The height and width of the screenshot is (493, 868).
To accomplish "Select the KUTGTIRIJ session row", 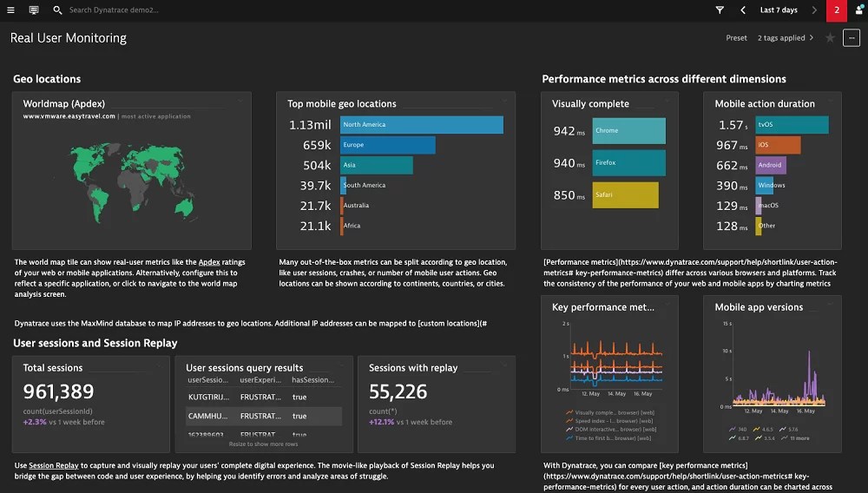I will coord(264,397).
